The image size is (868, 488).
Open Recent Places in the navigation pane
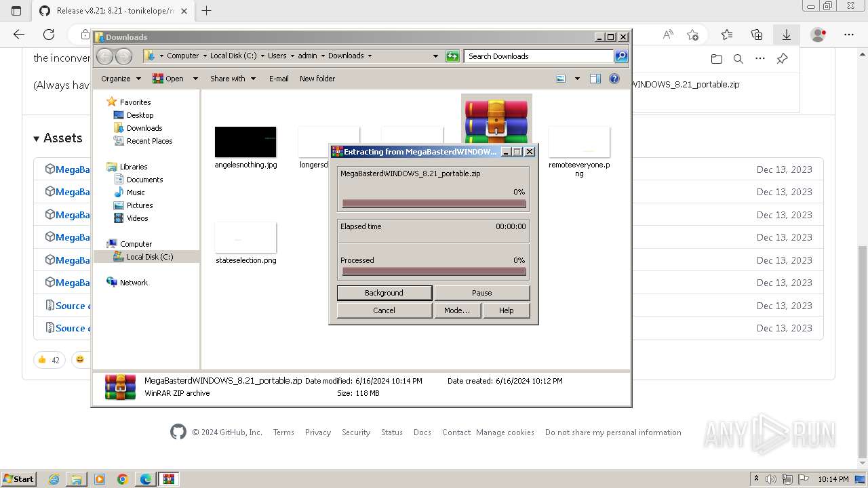(149, 141)
